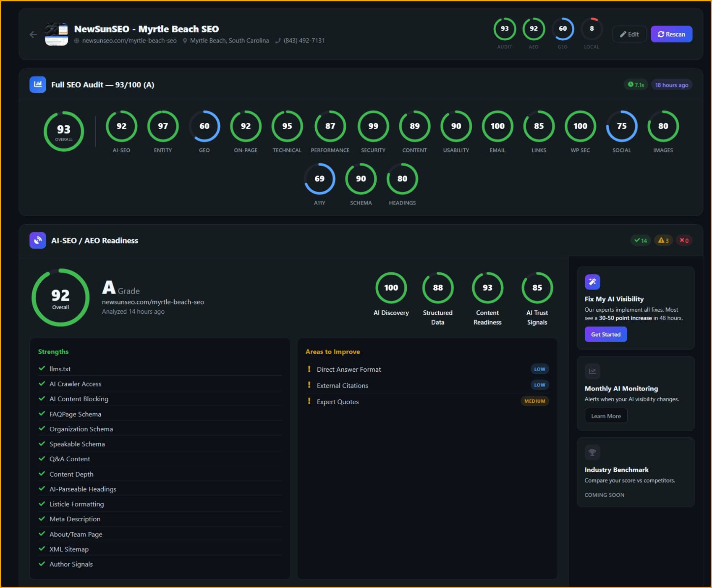The image size is (712, 588).
Task: Click the Fix My AI Visibility wand icon
Action: coord(592,282)
